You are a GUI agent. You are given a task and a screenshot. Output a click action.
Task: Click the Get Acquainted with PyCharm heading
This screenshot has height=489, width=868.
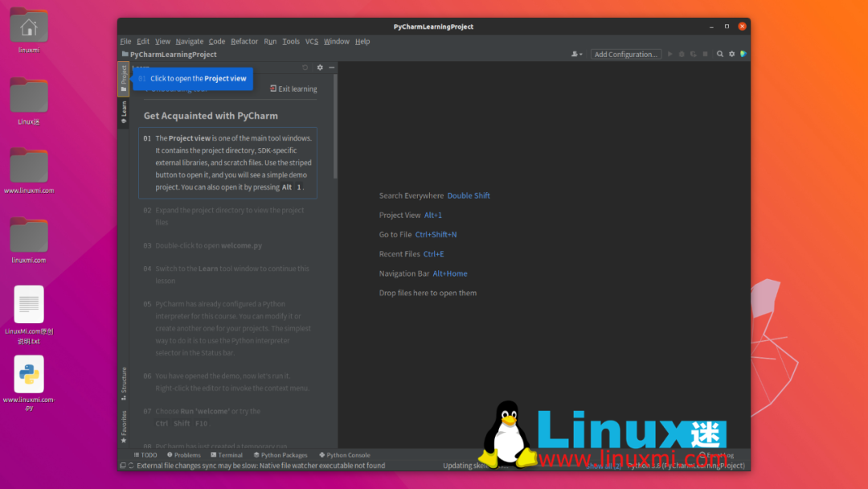[211, 116]
